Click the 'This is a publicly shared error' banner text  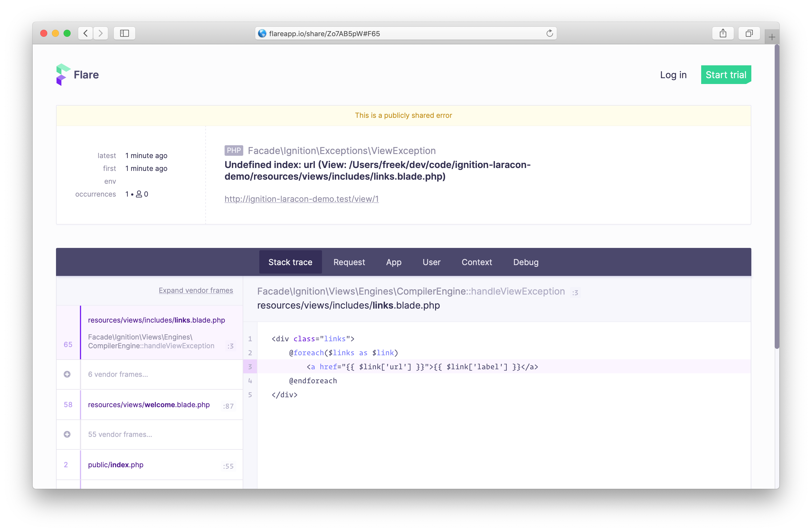pyautogui.click(x=403, y=115)
